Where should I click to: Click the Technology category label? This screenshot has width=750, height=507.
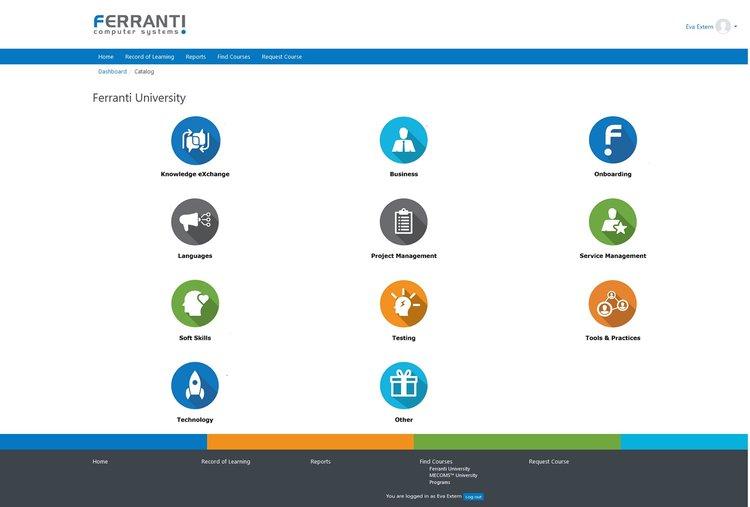pos(195,419)
